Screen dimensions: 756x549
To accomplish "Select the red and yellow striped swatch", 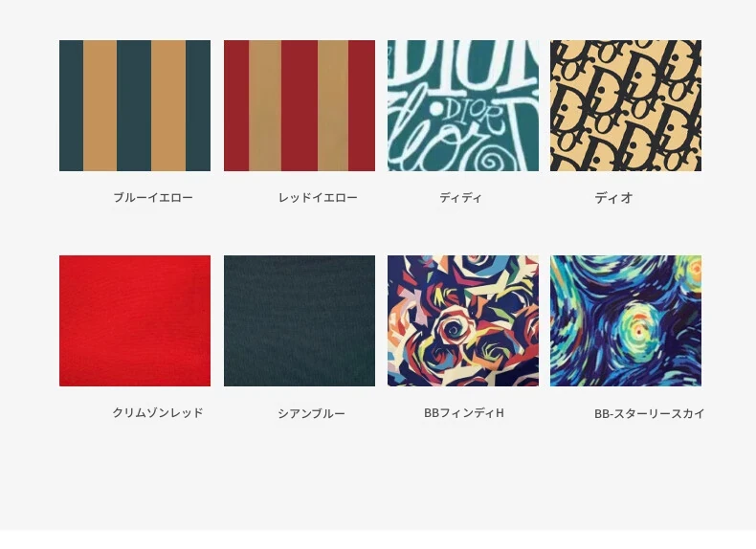I will coord(300,105).
